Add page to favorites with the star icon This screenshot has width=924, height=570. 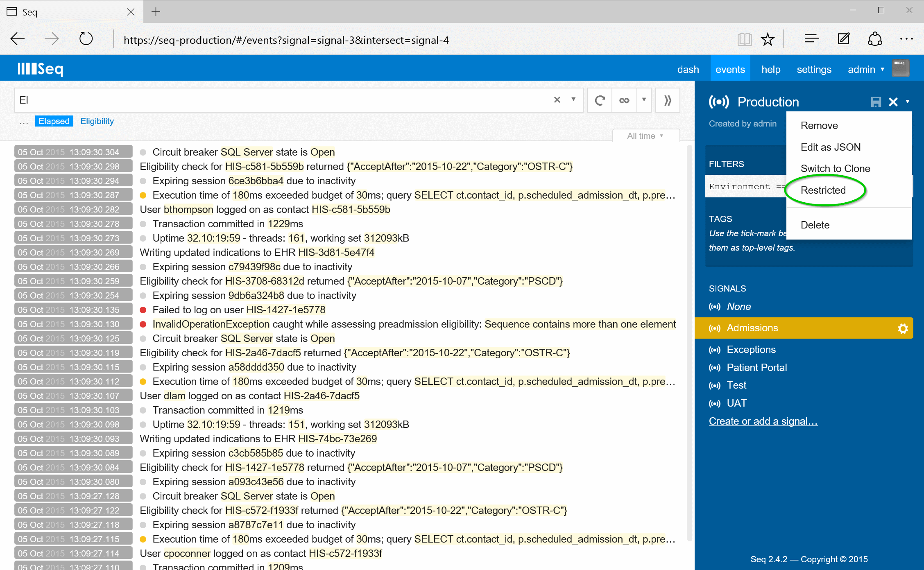(768, 39)
